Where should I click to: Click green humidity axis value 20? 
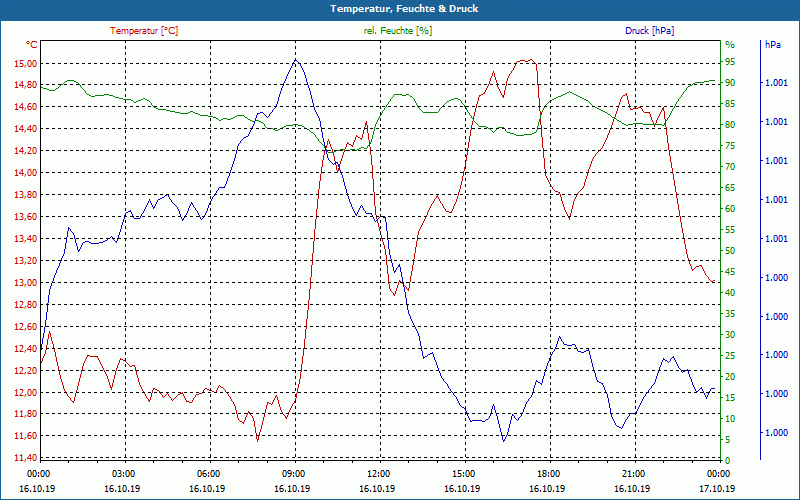[730, 377]
